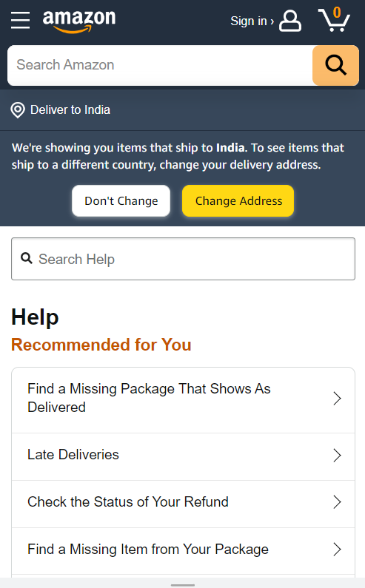Expand Find a Missing Item from Your Package chevron

[x=337, y=550]
